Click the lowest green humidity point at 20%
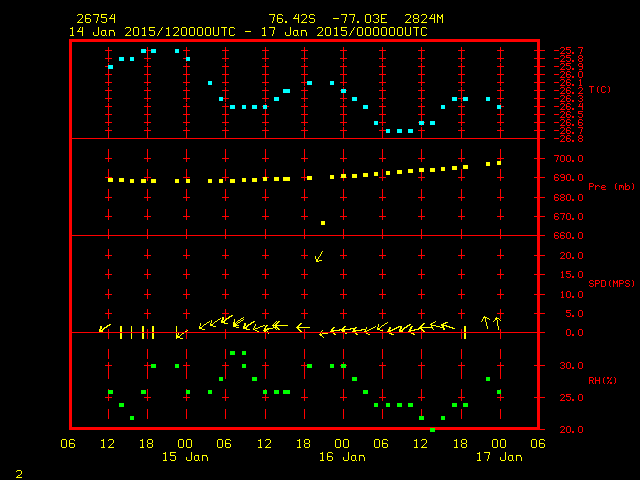 click(x=432, y=430)
